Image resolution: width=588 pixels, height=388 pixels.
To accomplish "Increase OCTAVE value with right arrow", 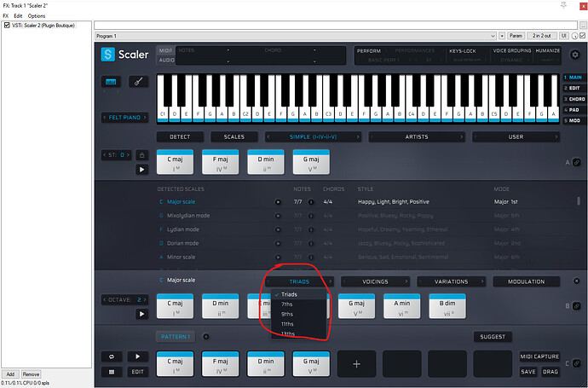I will coord(145,300).
